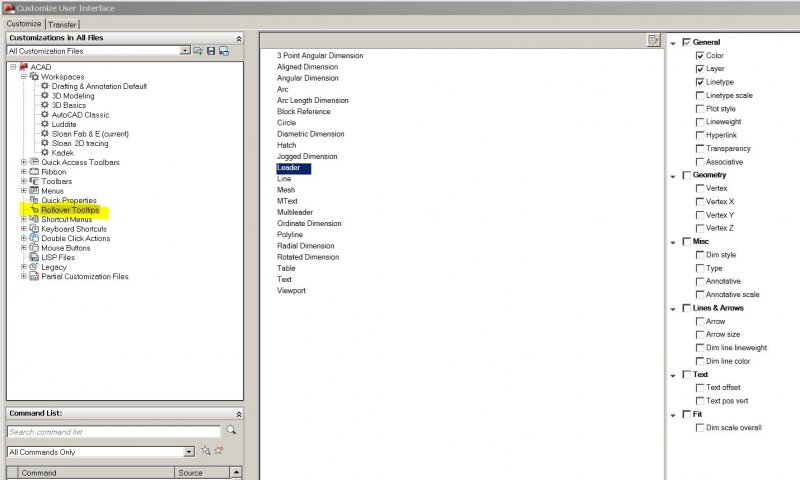Toggle the Geometry category checkbox
Viewport: 800px width, 480px height.
coord(687,175)
